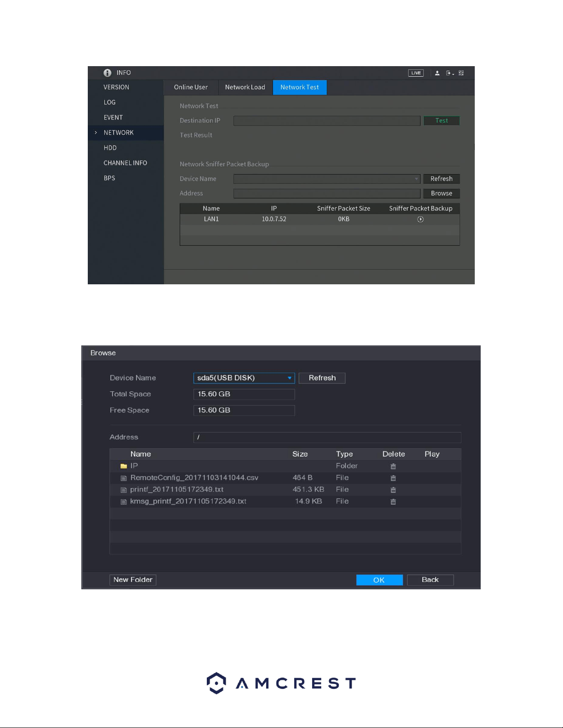Click the Folder type cell of IP
This screenshot has width=563, height=728.
pos(347,466)
